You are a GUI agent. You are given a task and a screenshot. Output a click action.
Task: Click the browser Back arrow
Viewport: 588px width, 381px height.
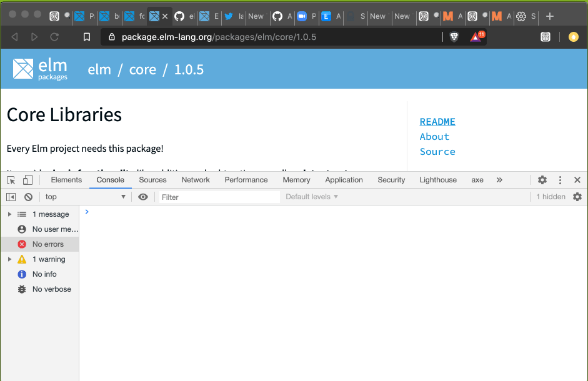point(14,37)
